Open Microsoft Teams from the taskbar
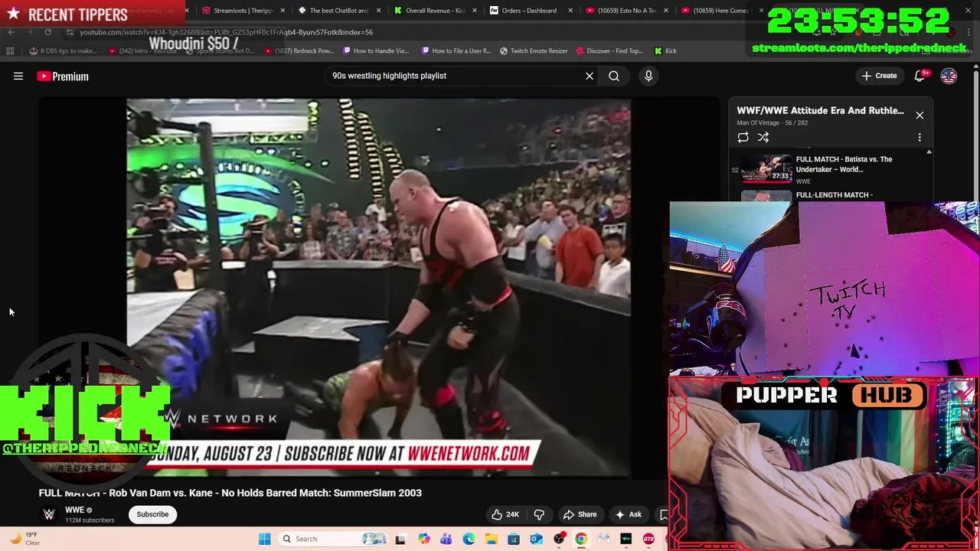Image resolution: width=980 pixels, height=551 pixels. click(446, 539)
